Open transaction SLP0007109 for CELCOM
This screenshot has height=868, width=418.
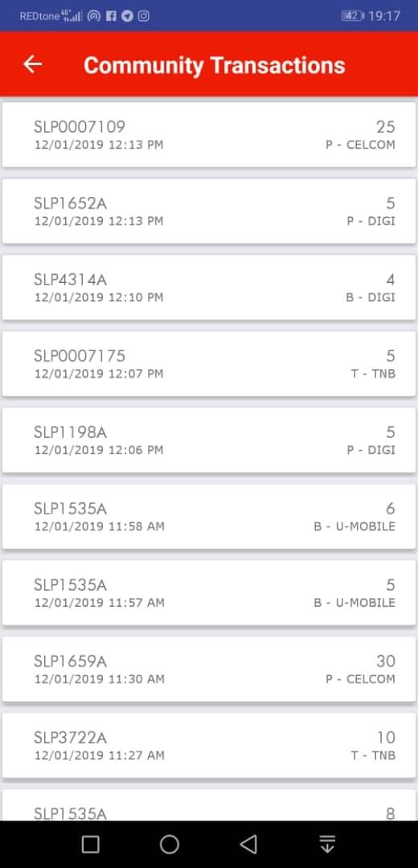pyautogui.click(x=209, y=134)
